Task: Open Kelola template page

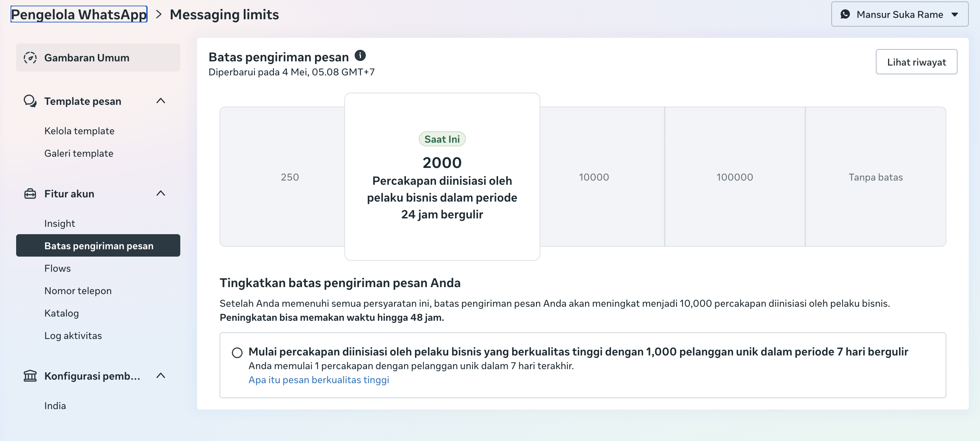Action: click(x=79, y=131)
